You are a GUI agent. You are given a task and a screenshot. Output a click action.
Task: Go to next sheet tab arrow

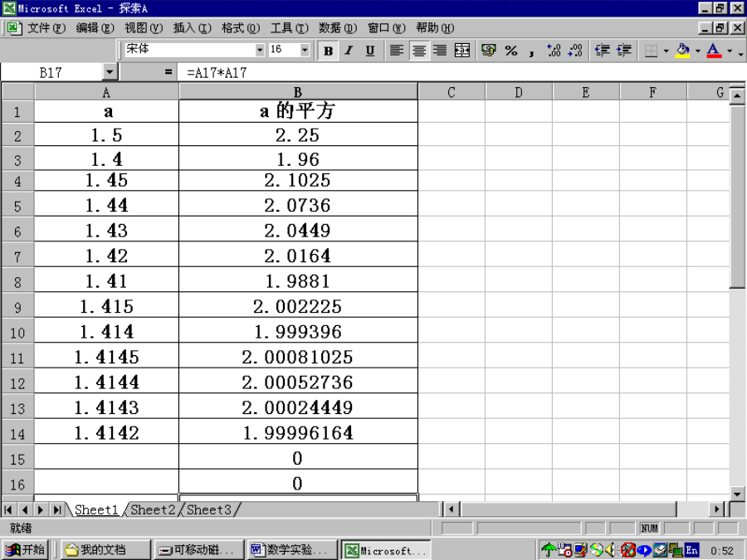(x=41, y=510)
